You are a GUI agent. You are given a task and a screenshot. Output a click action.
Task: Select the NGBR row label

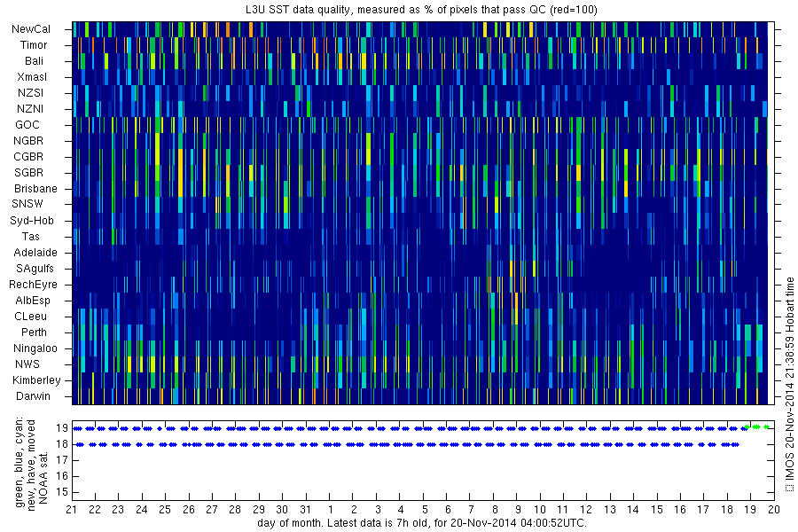(x=29, y=140)
